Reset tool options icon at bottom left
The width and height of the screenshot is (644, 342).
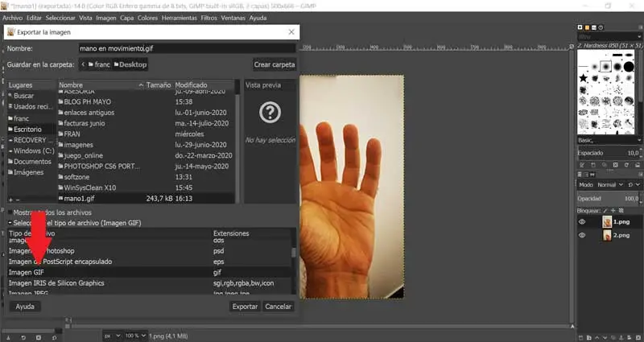coord(54,337)
